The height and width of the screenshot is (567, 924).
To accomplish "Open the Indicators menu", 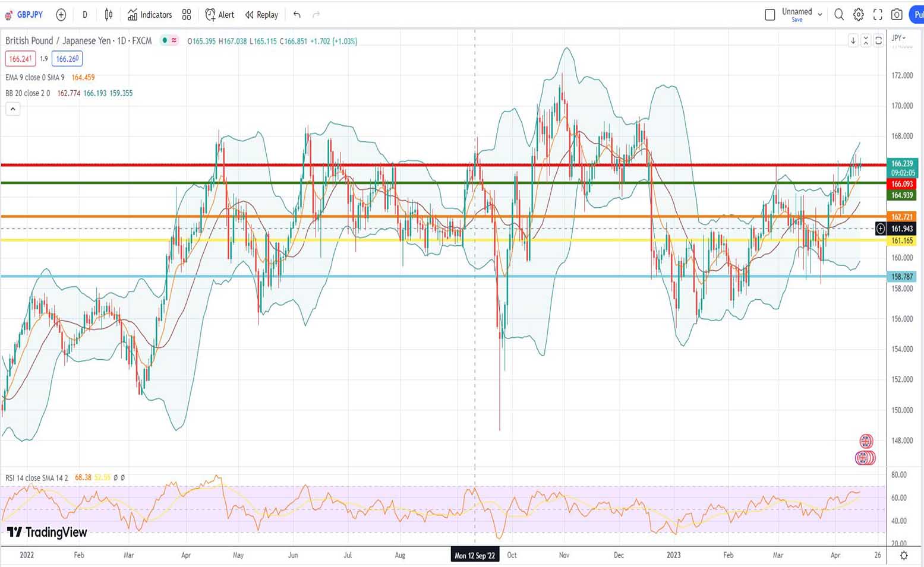I will [150, 15].
